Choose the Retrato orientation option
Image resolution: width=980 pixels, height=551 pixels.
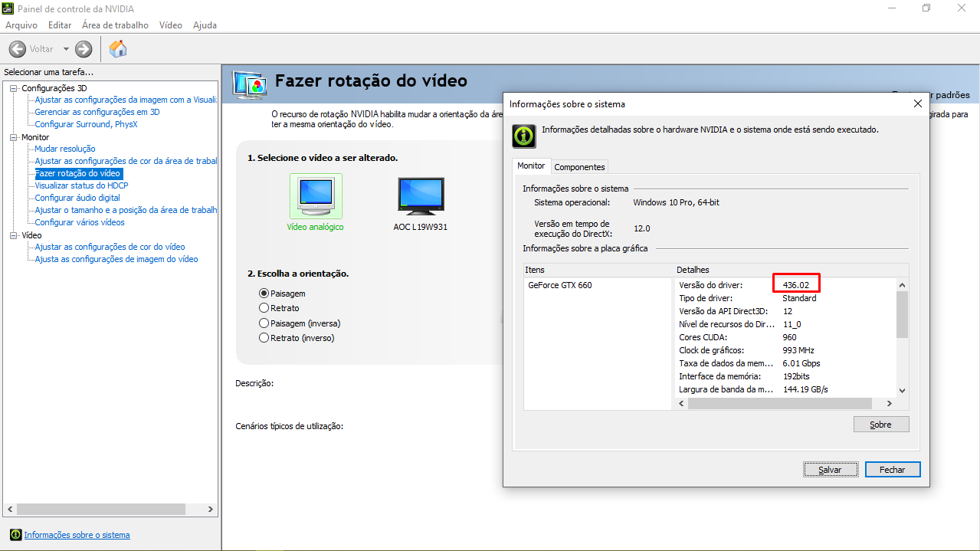pyautogui.click(x=264, y=308)
